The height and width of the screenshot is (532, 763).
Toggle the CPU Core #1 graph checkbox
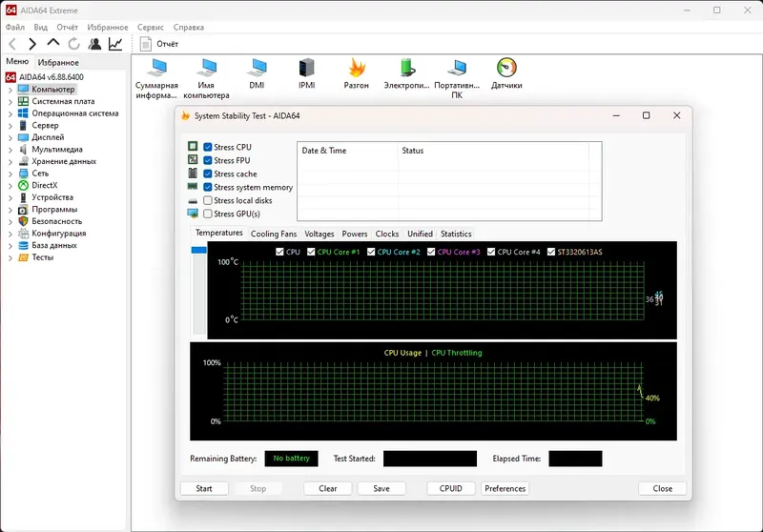pyautogui.click(x=310, y=252)
